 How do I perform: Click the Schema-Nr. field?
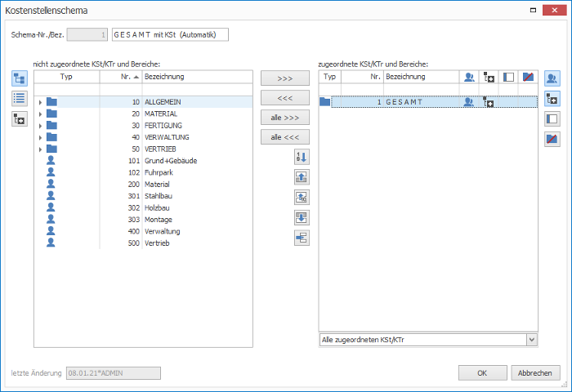point(87,34)
